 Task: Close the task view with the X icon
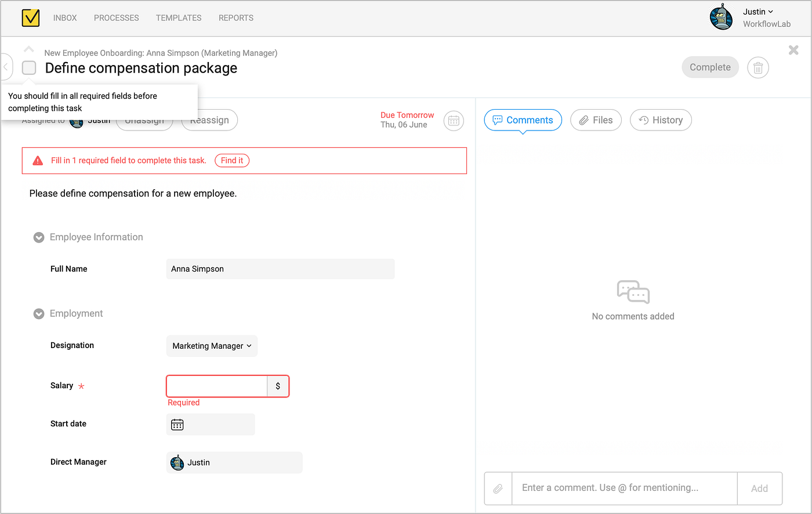[793, 50]
